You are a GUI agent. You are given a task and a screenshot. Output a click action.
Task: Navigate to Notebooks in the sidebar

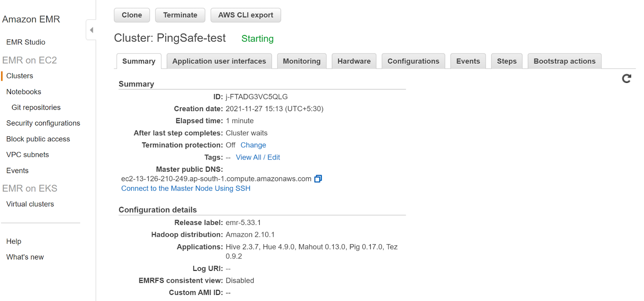(x=24, y=92)
